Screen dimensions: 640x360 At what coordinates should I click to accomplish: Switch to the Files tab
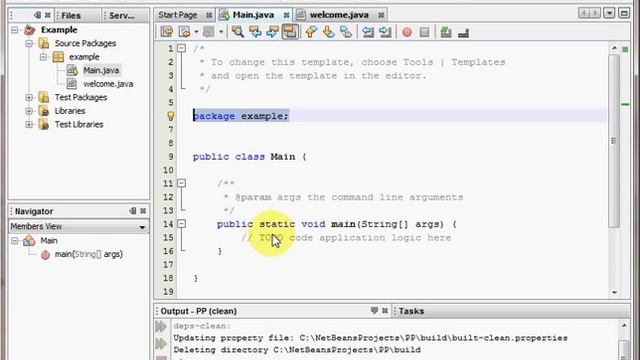coord(78,16)
